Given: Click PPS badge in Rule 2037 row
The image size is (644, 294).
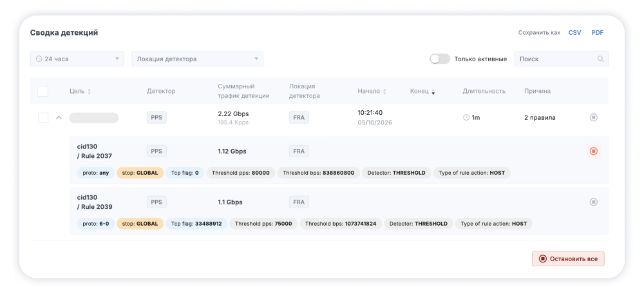Looking at the screenshot, I should click(157, 151).
